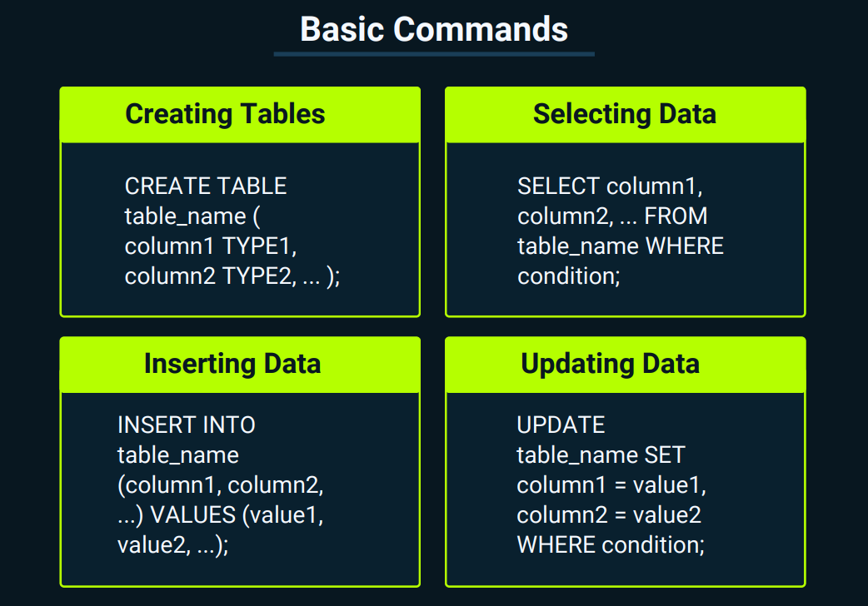The width and height of the screenshot is (868, 606).
Task: Select the Selecting Data header
Action: click(x=625, y=114)
